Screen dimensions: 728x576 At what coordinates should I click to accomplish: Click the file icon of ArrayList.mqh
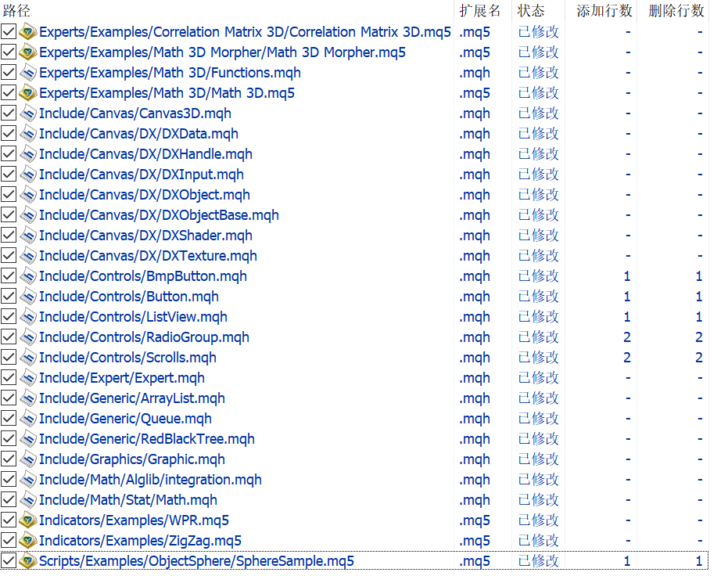point(28,398)
